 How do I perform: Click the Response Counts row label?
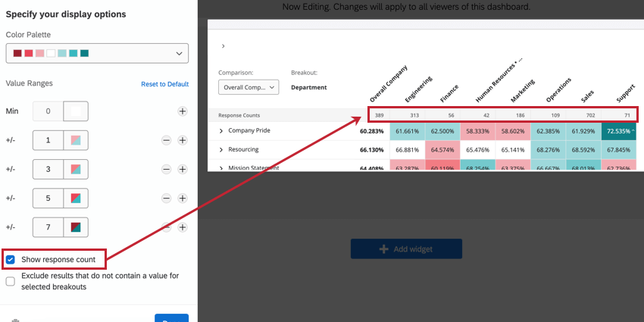(x=239, y=115)
